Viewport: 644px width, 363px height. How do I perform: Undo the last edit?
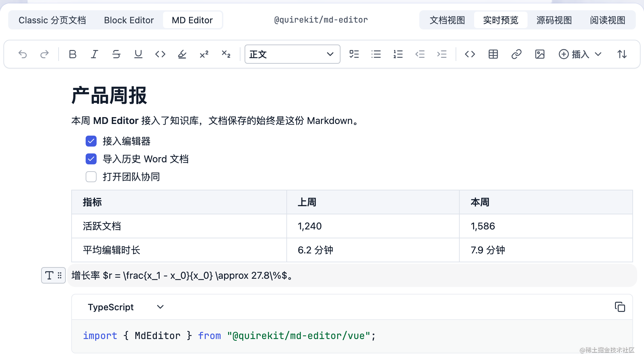(x=23, y=54)
